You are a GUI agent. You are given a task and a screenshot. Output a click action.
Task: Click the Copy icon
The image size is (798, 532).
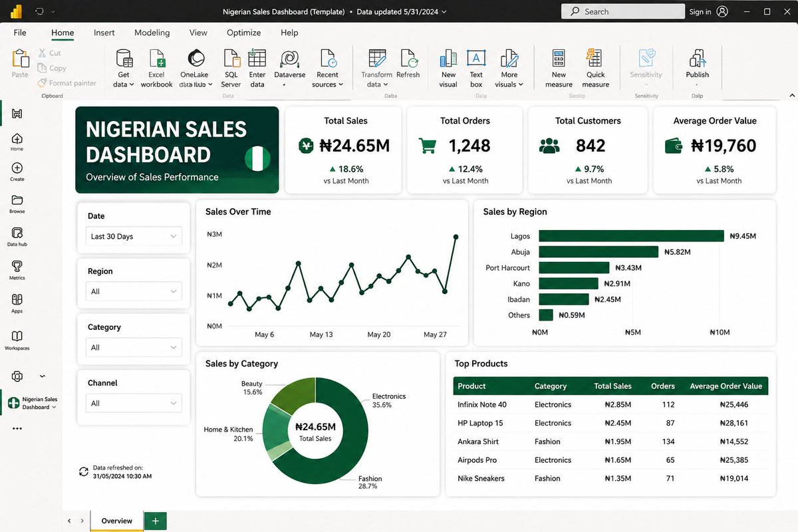coord(41,68)
